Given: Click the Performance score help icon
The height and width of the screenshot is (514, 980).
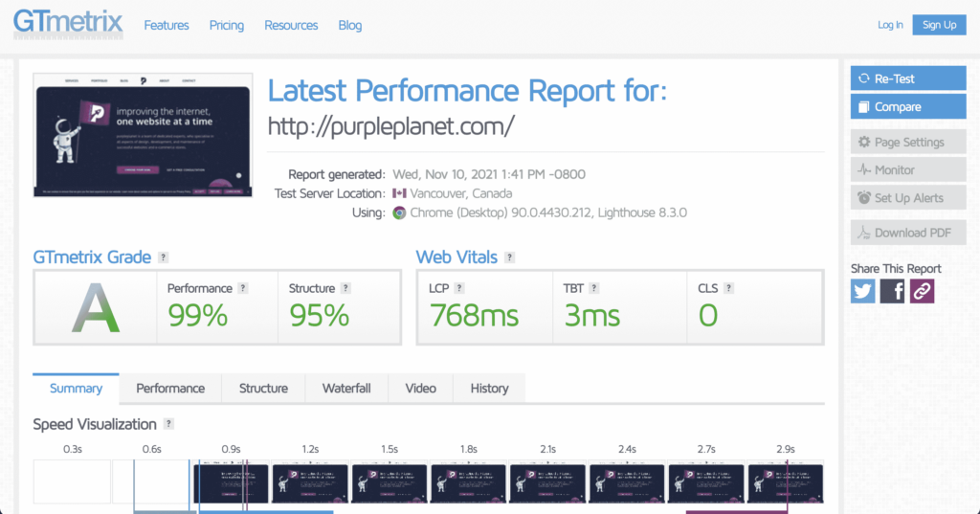Looking at the screenshot, I should 243,288.
